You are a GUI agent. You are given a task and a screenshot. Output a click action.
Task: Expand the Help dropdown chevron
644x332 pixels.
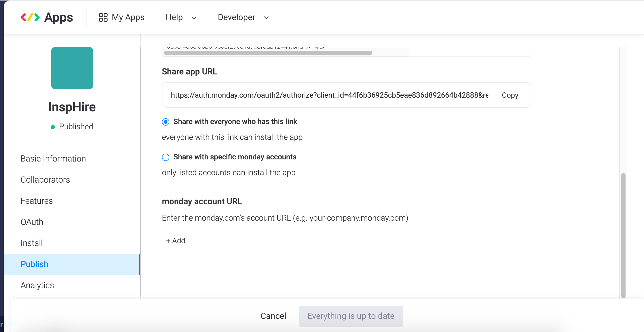194,18
